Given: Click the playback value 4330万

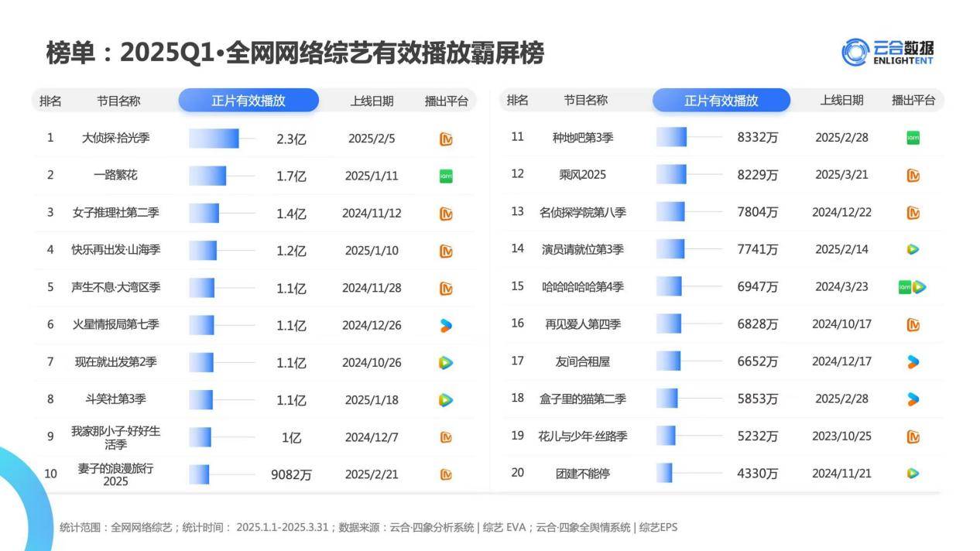Looking at the screenshot, I should point(758,474).
